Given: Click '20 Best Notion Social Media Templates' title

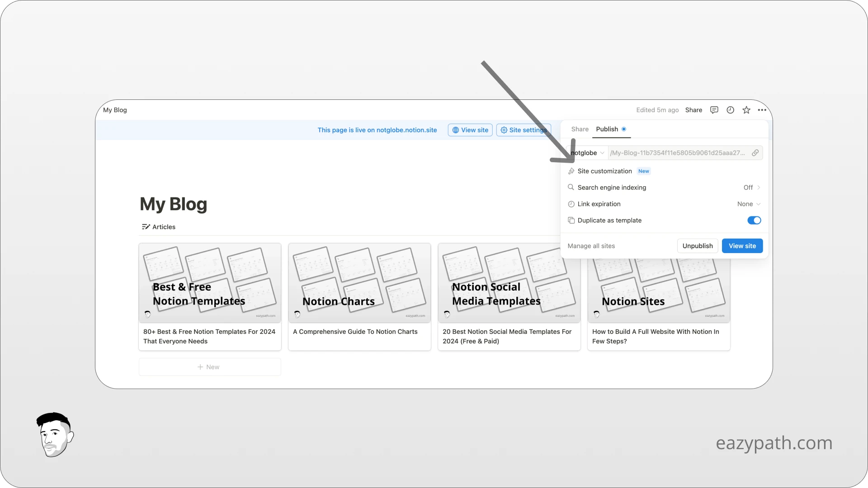Looking at the screenshot, I should point(507,336).
